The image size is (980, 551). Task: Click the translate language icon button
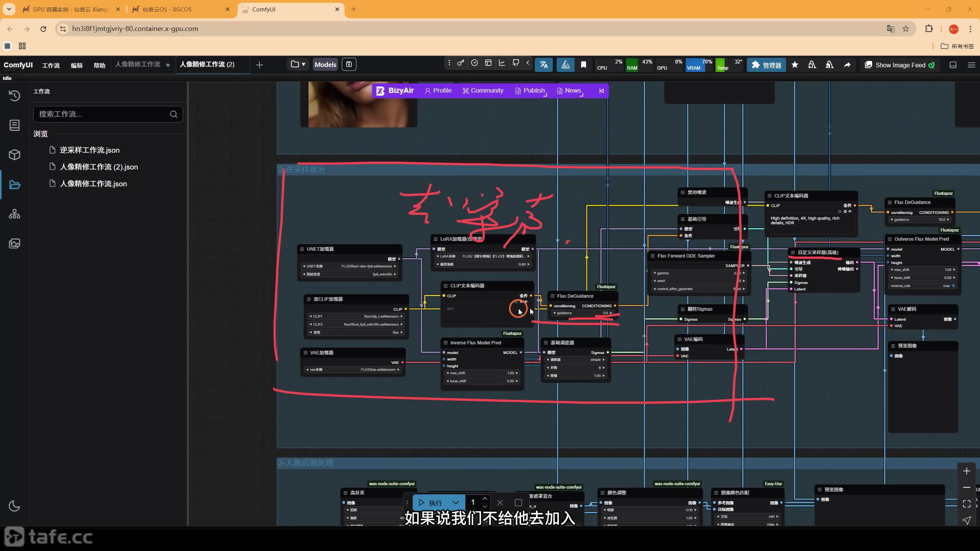[544, 65]
